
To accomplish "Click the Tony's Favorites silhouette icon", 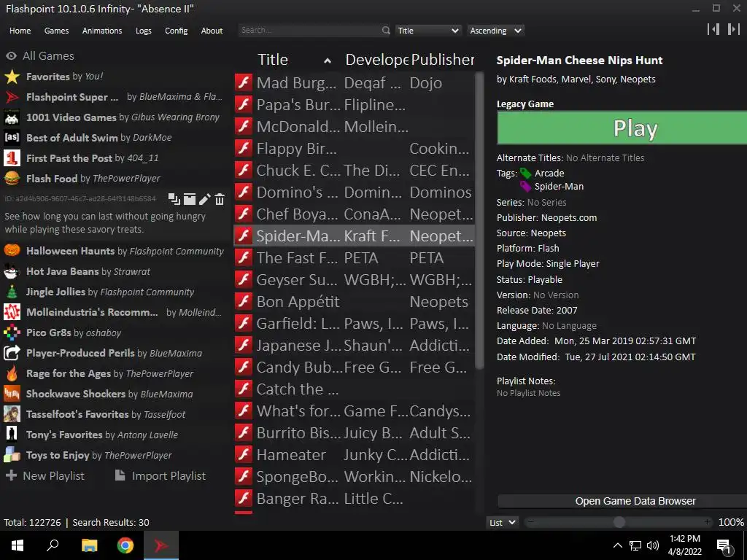I will tap(12, 435).
